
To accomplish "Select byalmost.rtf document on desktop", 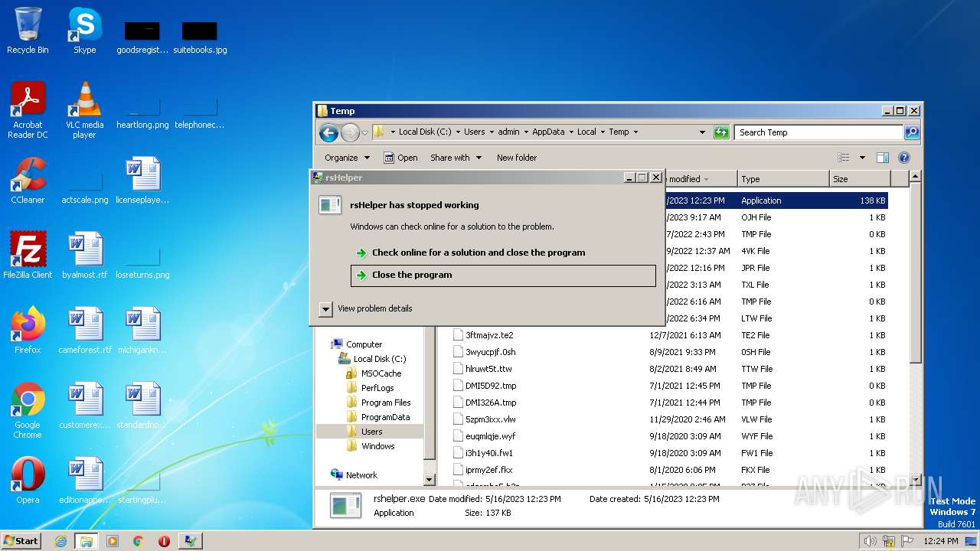I will coord(84,256).
